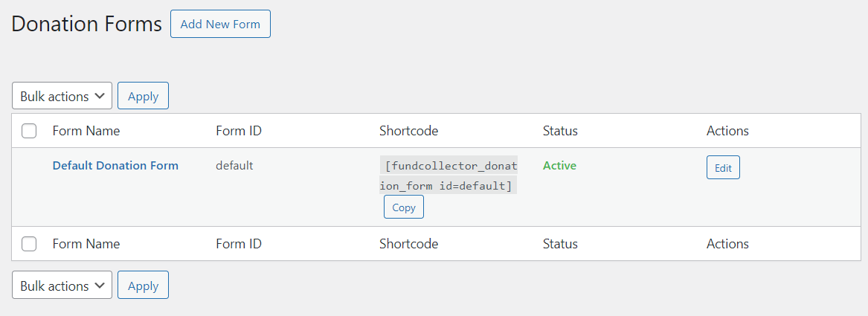Expand the bottom Bulk actions dropdown
Viewport: 868px width, 316px height.
(x=62, y=286)
